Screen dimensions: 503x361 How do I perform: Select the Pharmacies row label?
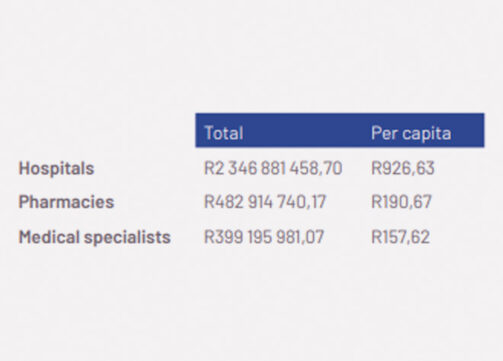tap(66, 202)
